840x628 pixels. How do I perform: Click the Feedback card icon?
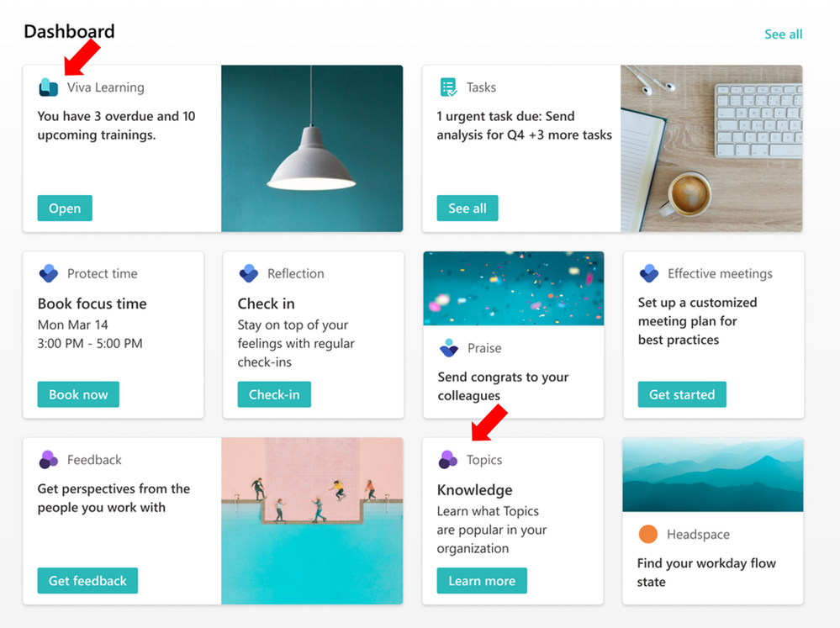tap(49, 460)
